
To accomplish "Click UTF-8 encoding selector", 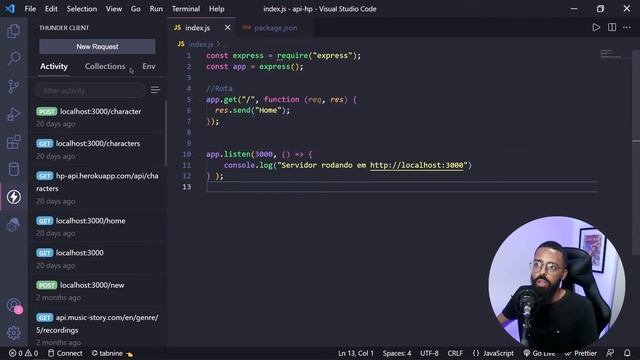I will 429,353.
